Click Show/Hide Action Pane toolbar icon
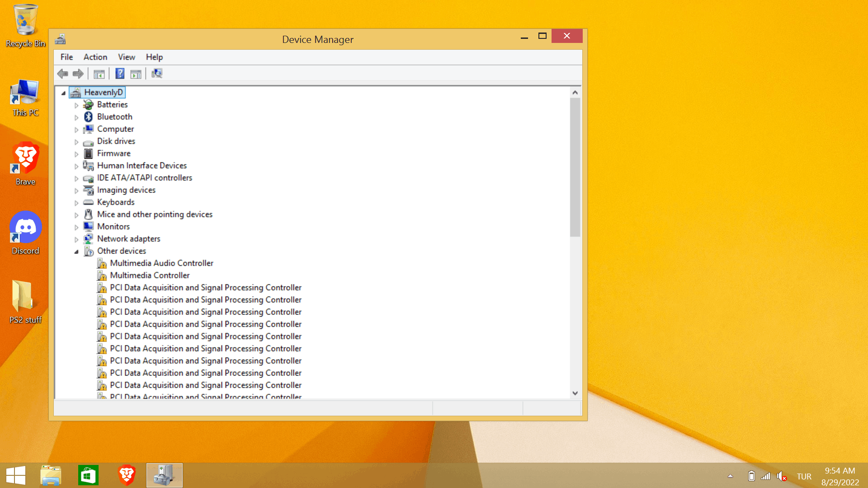 (136, 74)
